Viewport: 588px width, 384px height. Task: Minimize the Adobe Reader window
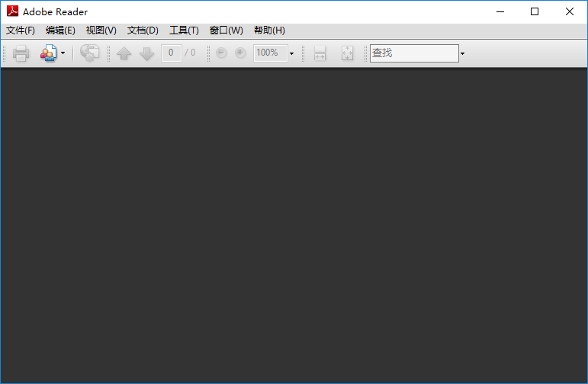(500, 11)
